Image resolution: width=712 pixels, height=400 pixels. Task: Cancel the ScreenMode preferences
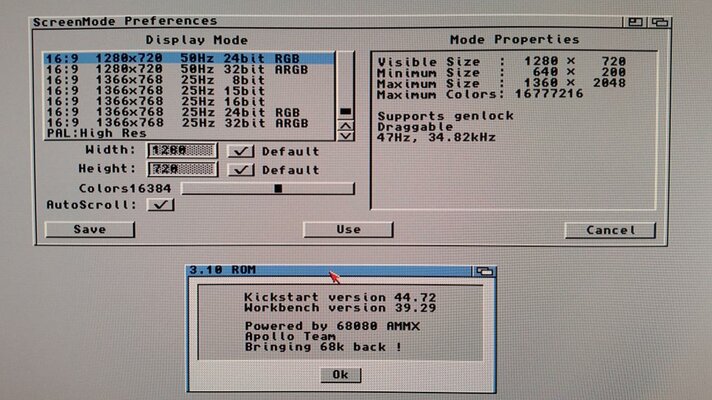[610, 230]
